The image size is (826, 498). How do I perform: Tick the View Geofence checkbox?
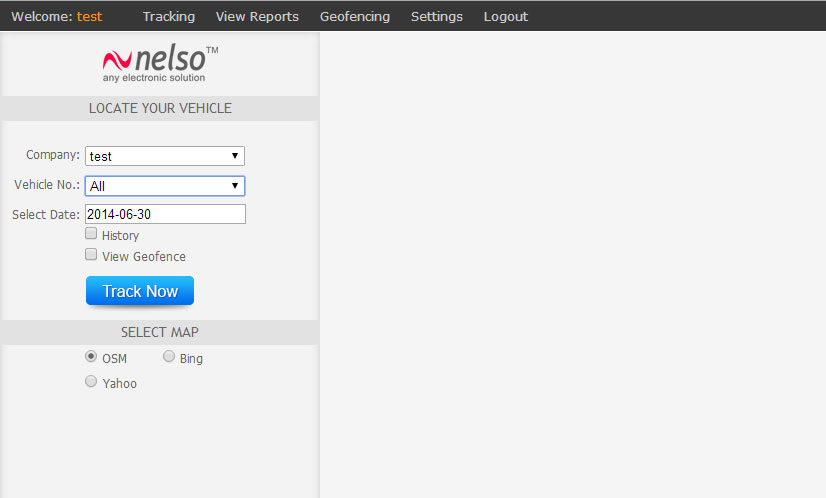91,255
